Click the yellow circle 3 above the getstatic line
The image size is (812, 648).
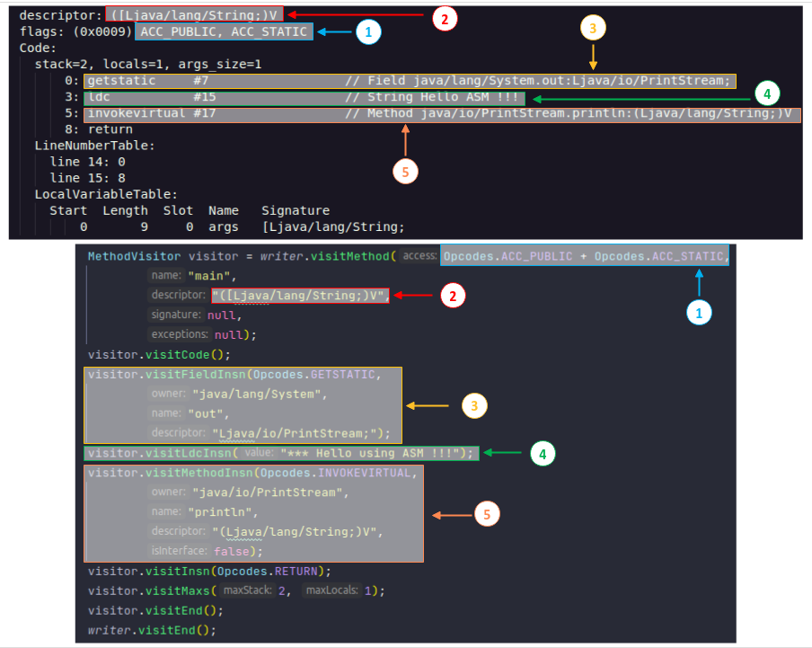[x=593, y=28]
